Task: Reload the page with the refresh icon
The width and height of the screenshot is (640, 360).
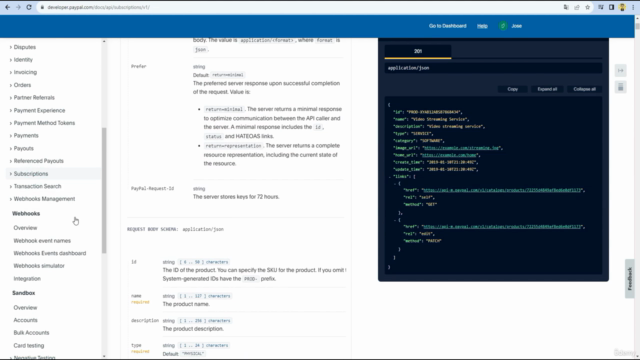Action: [29, 7]
